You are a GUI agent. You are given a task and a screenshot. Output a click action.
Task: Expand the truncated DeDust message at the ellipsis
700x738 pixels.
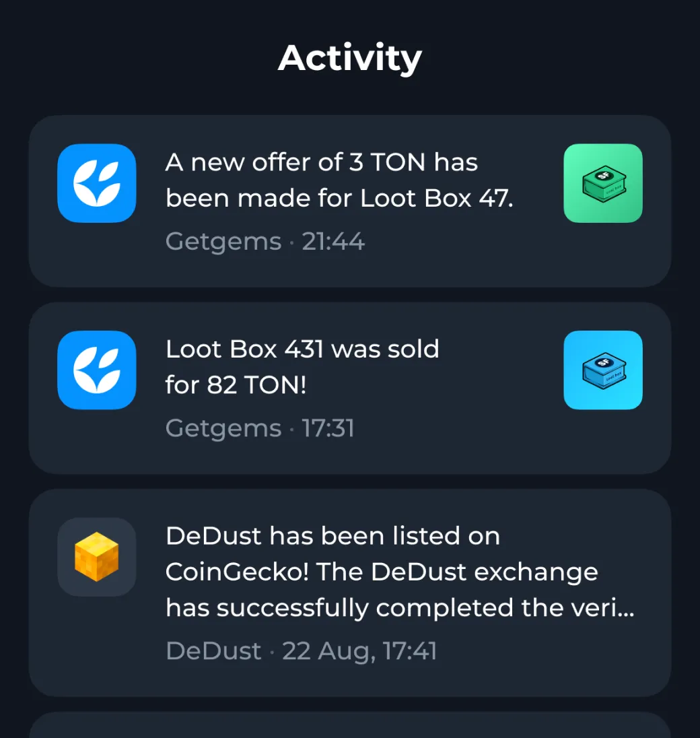tap(625, 608)
